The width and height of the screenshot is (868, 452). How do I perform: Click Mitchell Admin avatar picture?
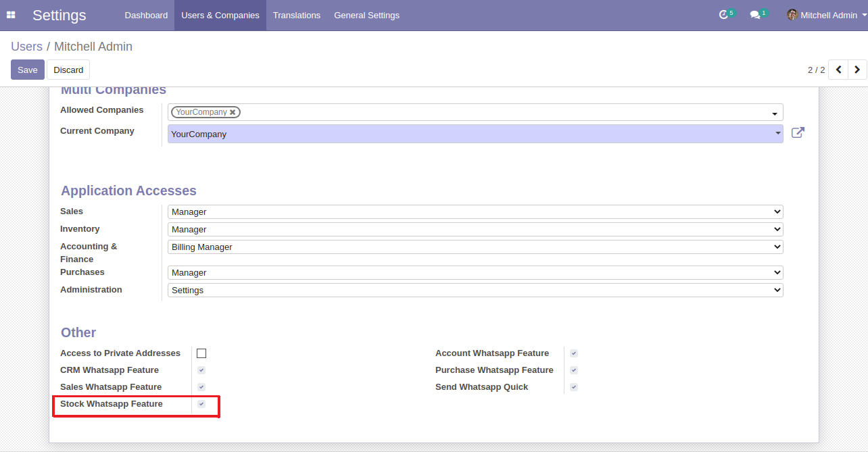pyautogui.click(x=792, y=15)
